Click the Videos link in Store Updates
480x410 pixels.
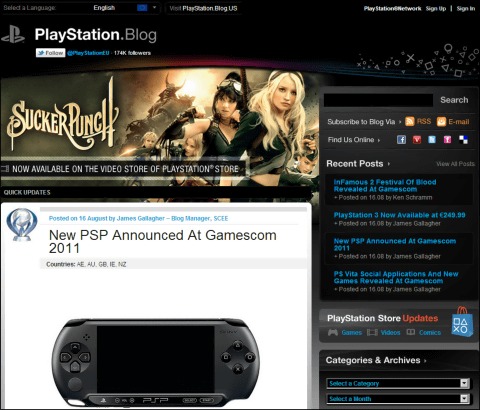(390, 333)
